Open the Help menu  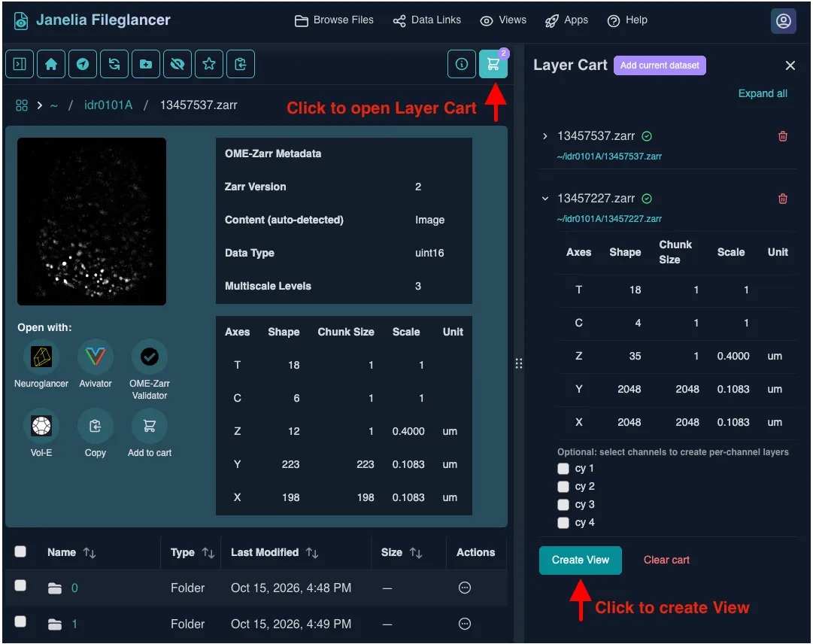click(x=627, y=20)
